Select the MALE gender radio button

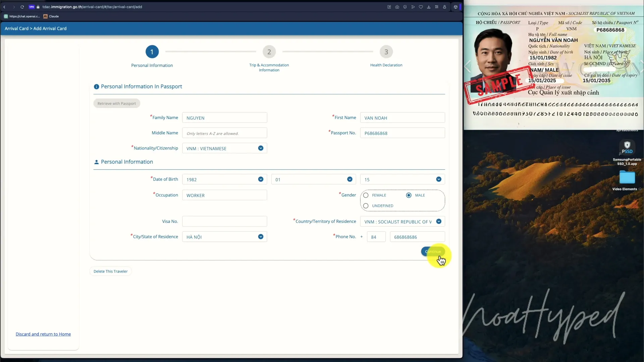click(409, 195)
